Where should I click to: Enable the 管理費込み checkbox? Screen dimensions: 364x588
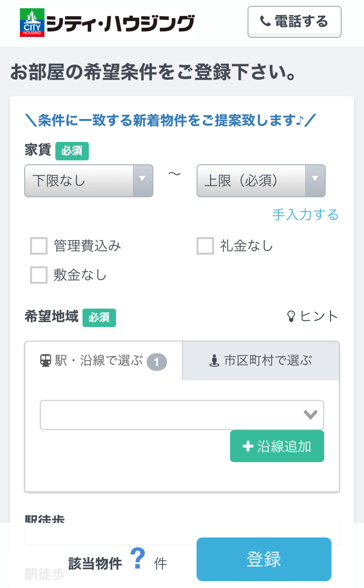coord(38,246)
